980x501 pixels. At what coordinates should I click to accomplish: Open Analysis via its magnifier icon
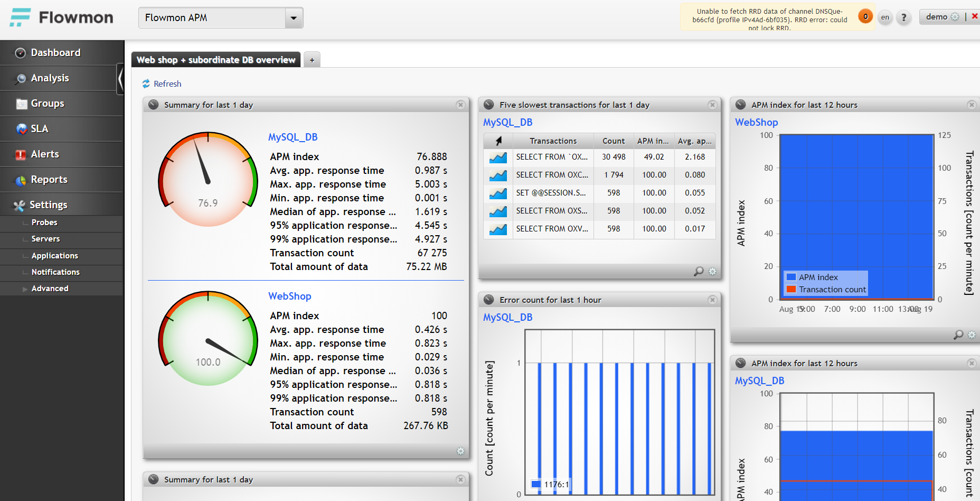point(20,78)
